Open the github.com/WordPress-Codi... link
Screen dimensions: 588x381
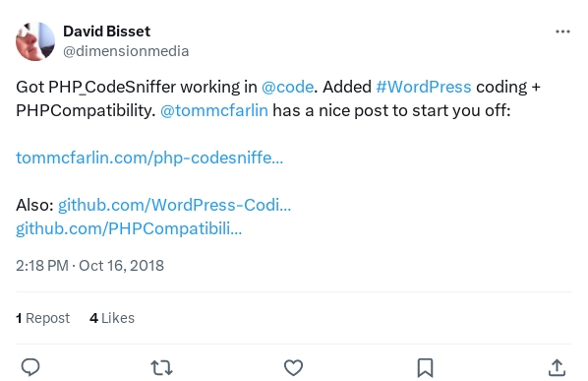click(174, 206)
